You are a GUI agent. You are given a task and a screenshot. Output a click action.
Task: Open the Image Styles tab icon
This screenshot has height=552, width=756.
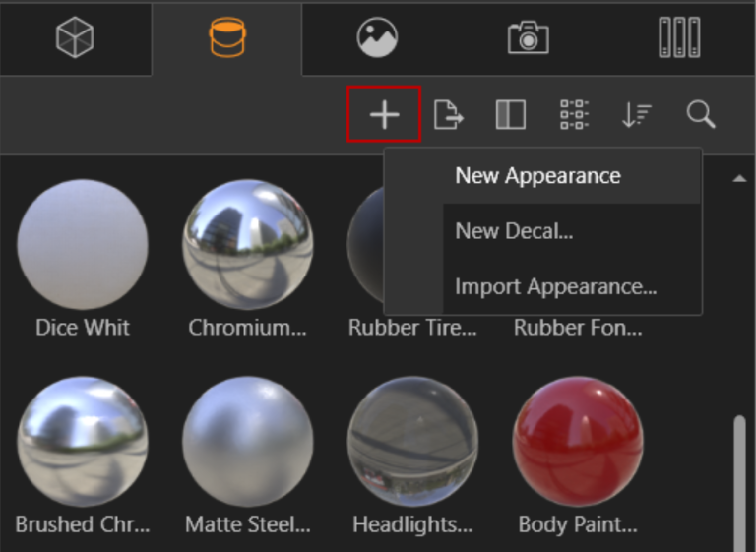pos(678,38)
